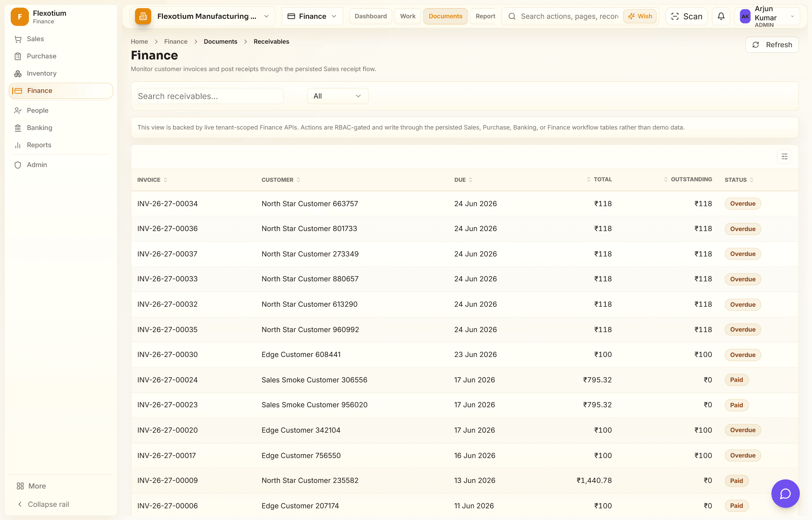Image resolution: width=812 pixels, height=520 pixels.
Task: Click Overdue badge for INV-26-27-00020
Action: point(742,430)
